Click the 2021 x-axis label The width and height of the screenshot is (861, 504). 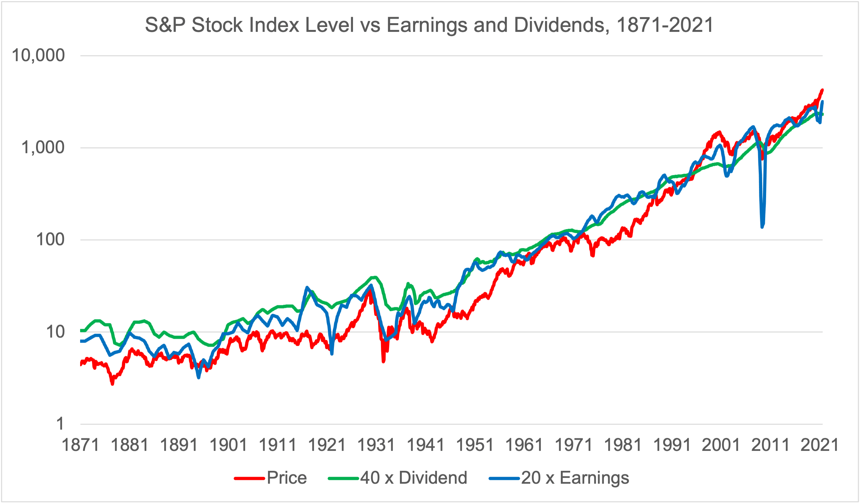tap(820, 445)
